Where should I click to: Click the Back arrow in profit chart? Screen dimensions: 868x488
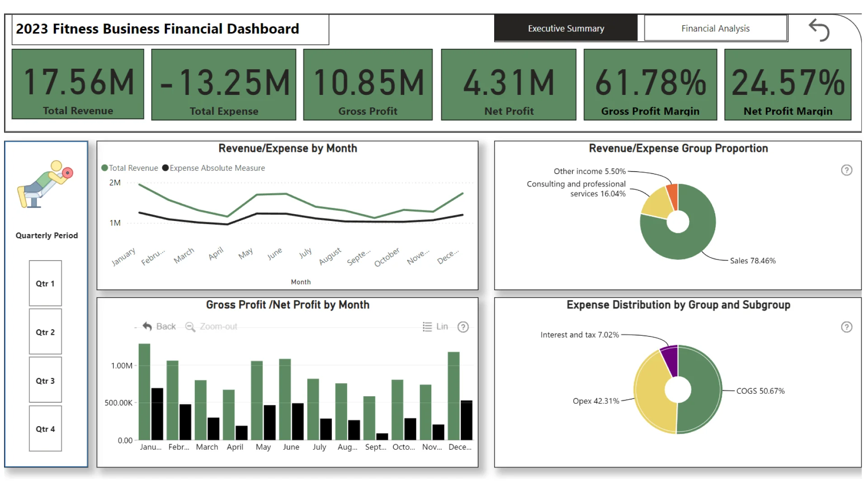147,326
